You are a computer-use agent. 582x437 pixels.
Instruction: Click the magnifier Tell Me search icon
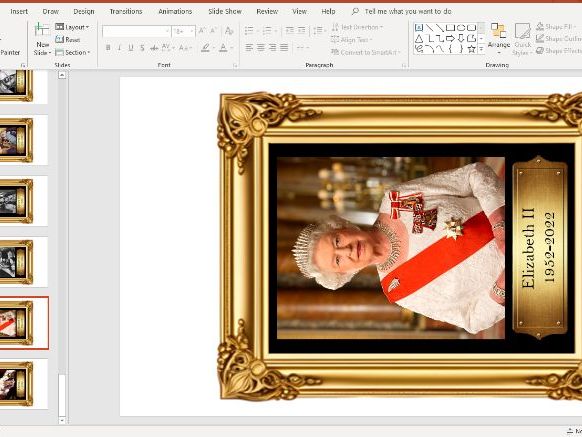(355, 12)
